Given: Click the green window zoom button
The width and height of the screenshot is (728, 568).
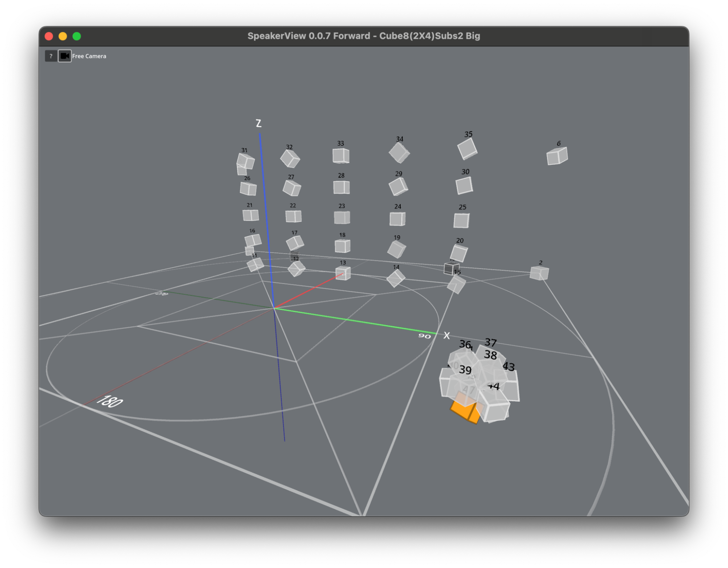Looking at the screenshot, I should click(76, 36).
